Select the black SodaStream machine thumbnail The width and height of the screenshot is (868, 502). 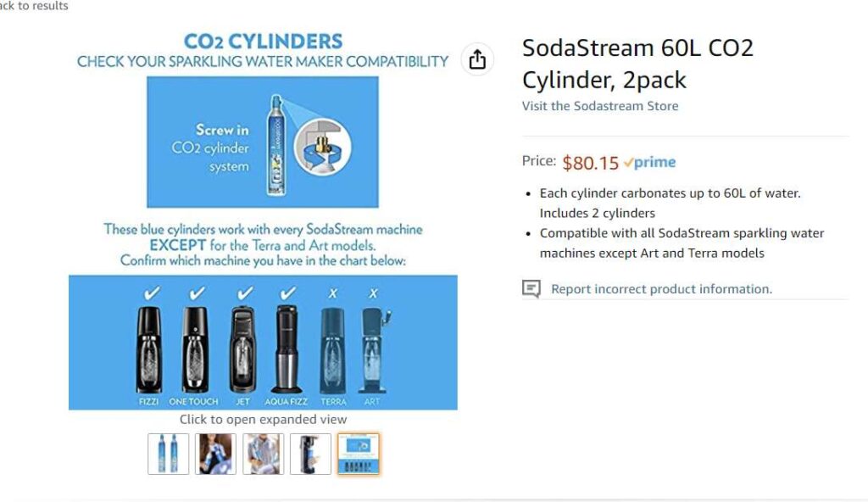click(x=311, y=454)
